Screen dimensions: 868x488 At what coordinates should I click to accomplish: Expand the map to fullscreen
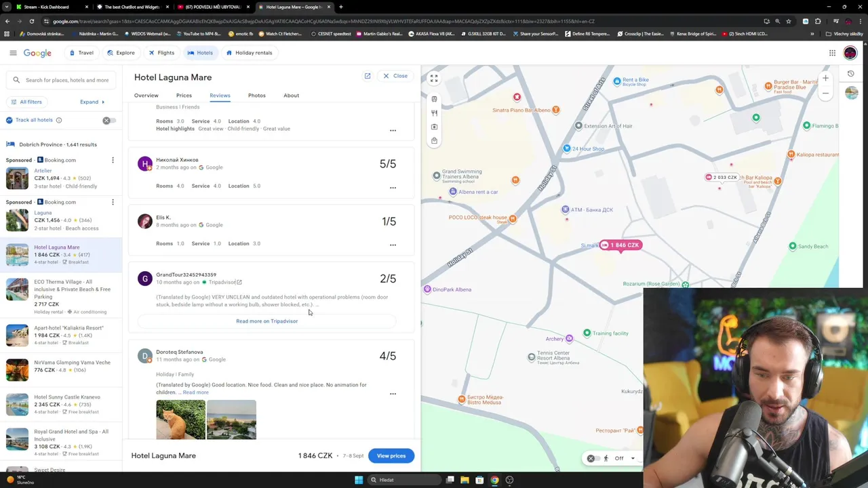434,79
